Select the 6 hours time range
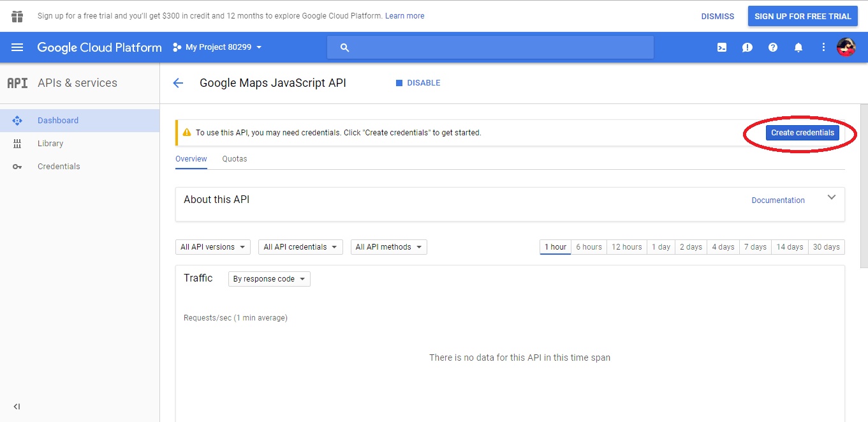868x422 pixels. point(589,247)
